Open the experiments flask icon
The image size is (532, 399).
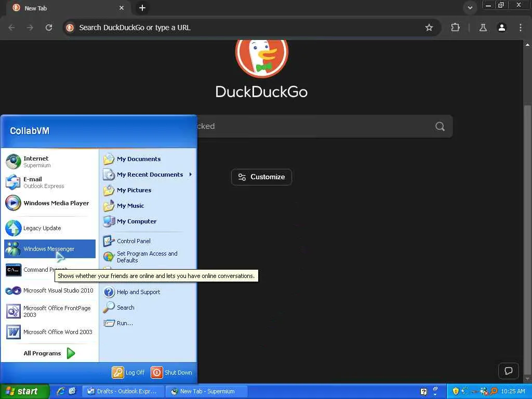point(483,28)
